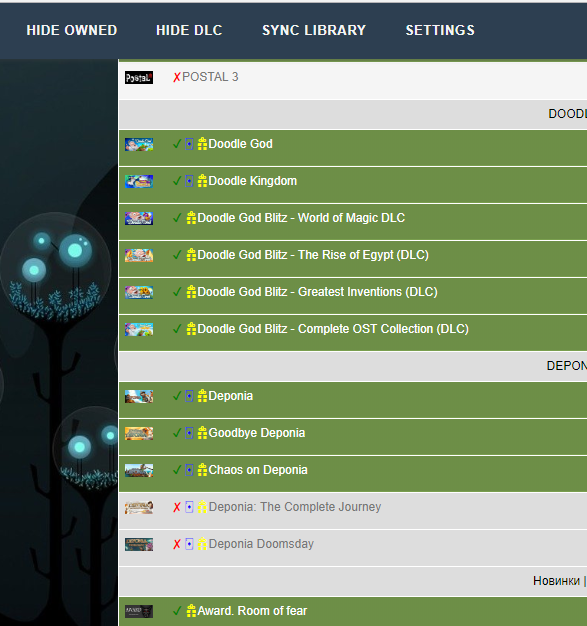Open the Doodle God Blitz - World of Magic DLC link
Image resolution: width=587 pixels, height=626 pixels.
(x=301, y=218)
